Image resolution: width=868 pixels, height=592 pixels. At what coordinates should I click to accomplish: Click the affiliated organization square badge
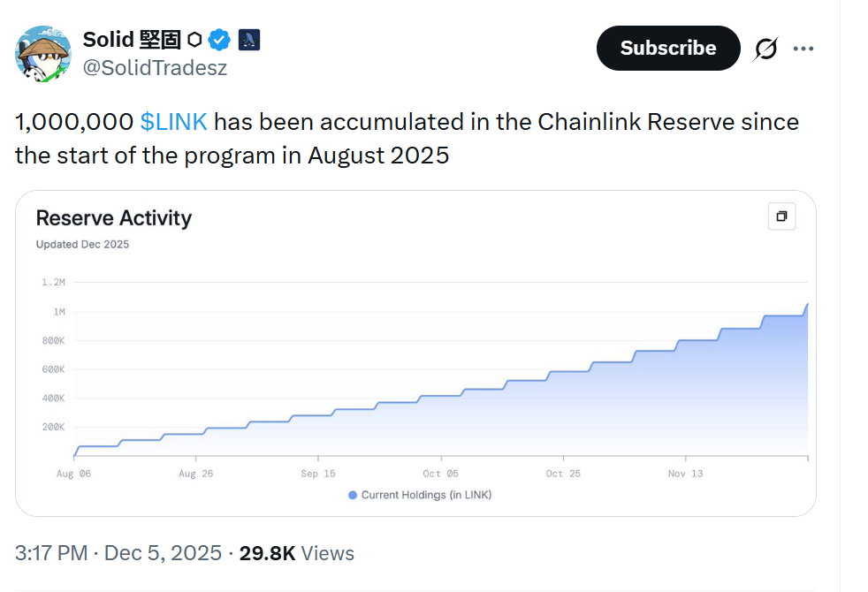(248, 40)
